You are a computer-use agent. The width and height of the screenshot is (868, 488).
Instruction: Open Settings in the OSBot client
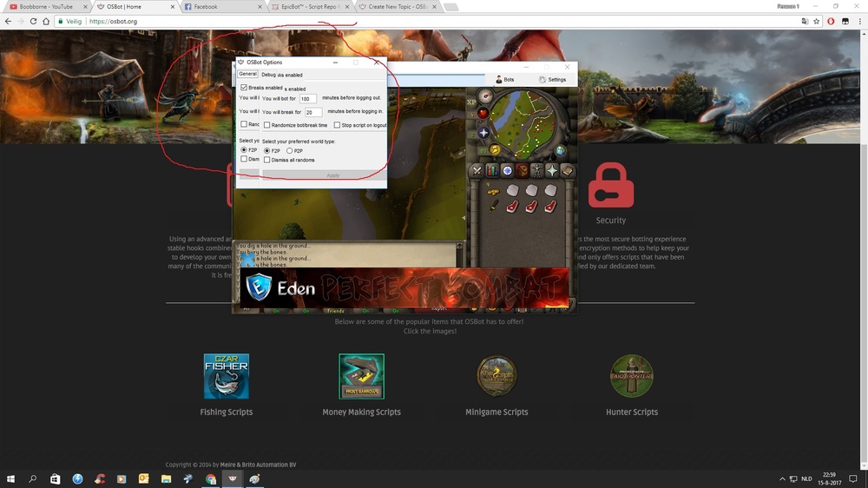point(552,80)
